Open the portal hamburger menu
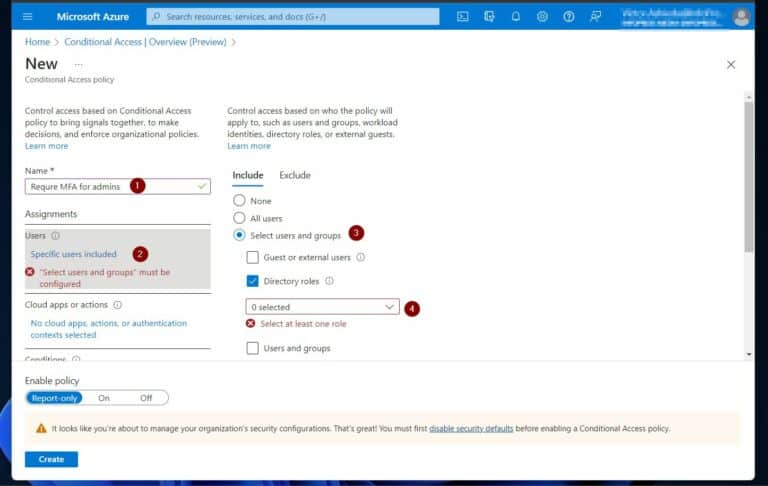The height and width of the screenshot is (486, 768). (x=27, y=17)
